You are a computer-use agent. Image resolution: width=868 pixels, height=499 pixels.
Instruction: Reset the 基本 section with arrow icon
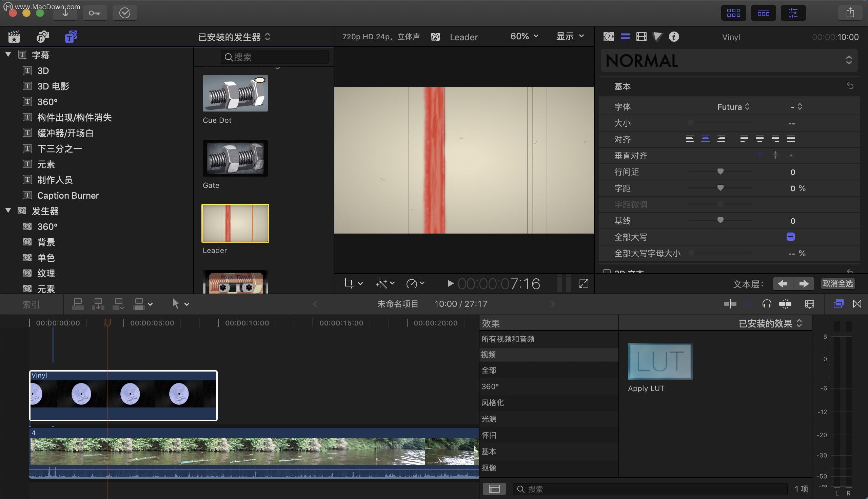tap(850, 86)
